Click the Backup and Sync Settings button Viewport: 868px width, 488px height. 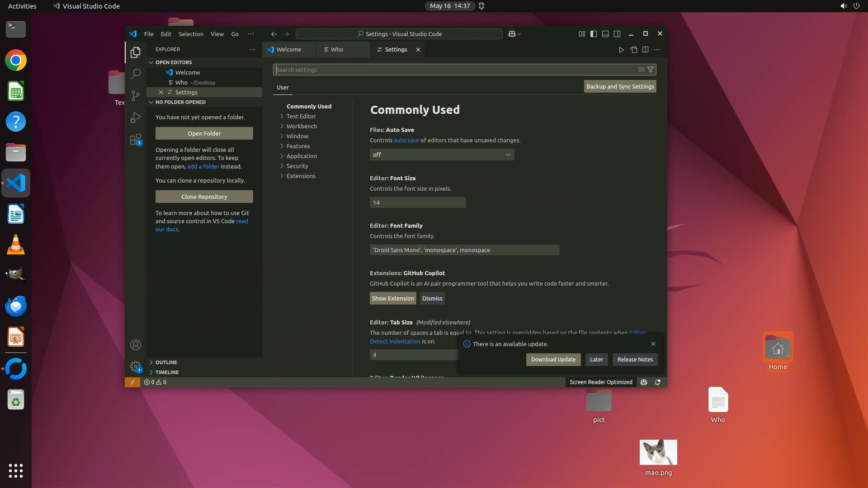pyautogui.click(x=620, y=86)
